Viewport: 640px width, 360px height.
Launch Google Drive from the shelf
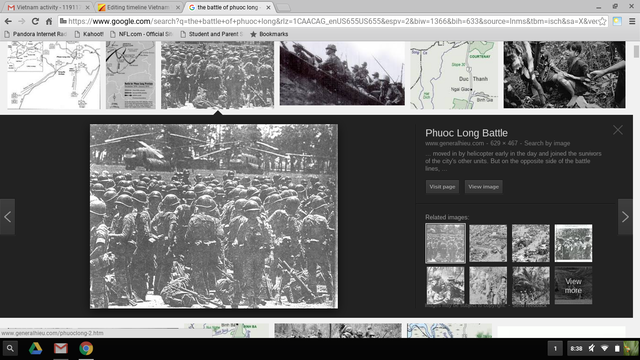pos(36,349)
